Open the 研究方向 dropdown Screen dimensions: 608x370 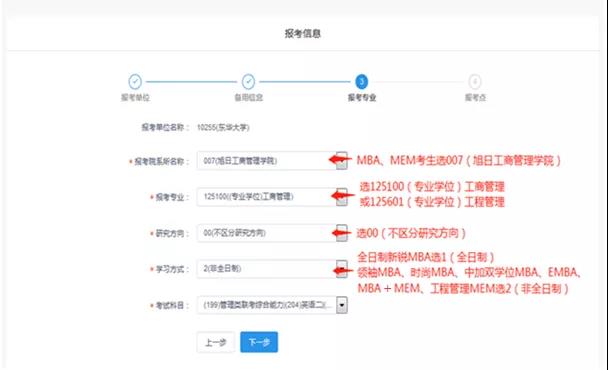272,233
